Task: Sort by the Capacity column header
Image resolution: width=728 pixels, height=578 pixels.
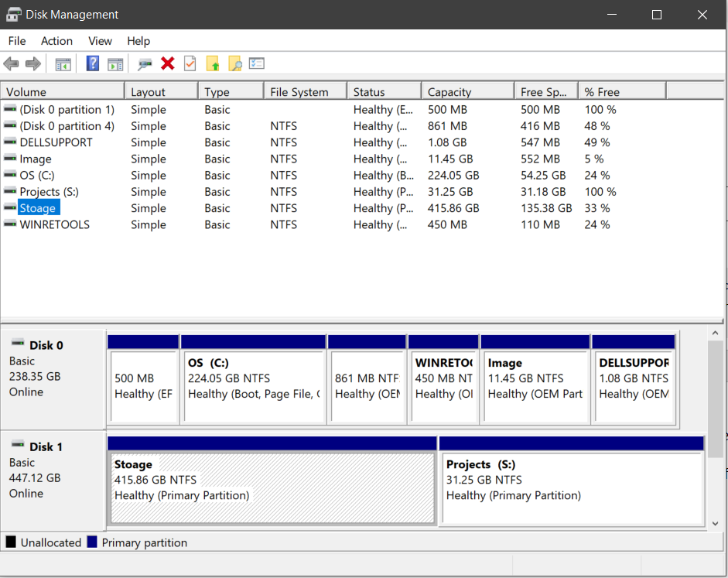Action: (x=468, y=92)
